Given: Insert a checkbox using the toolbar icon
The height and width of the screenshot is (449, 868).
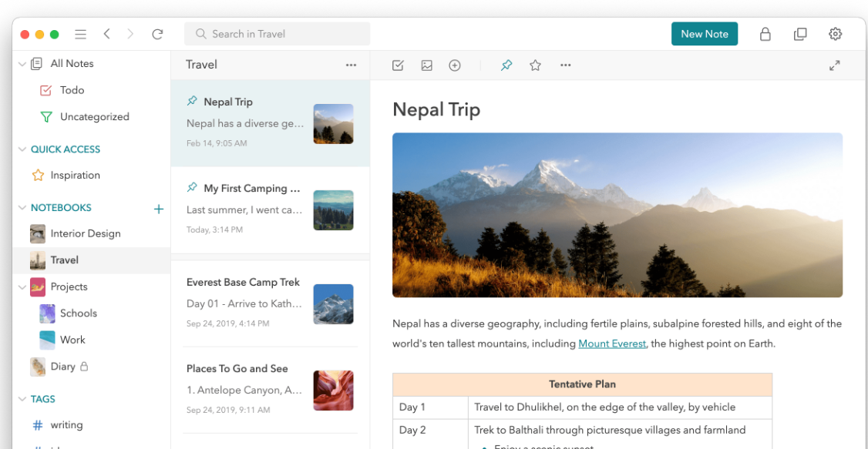Looking at the screenshot, I should [x=398, y=65].
